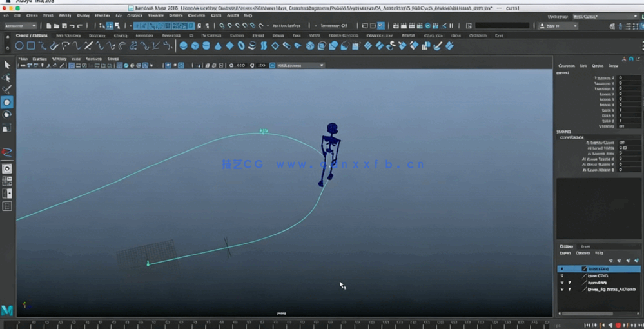Open the Curves / Surfaces shelf tab
The width and height of the screenshot is (644, 329).
[x=31, y=35]
